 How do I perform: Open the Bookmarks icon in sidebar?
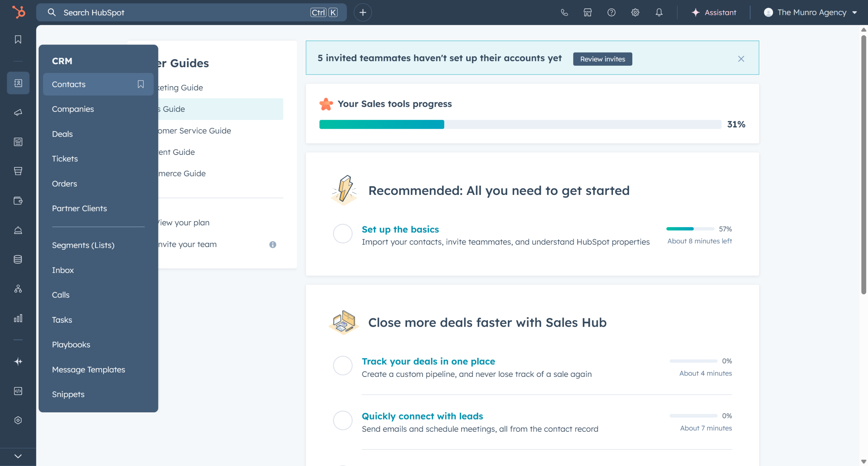[18, 39]
